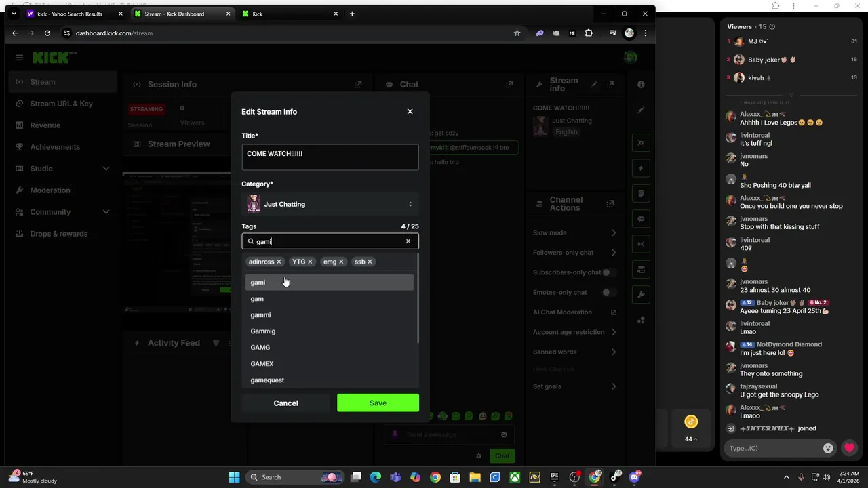Send a heart in the viewer chat window

850,448
